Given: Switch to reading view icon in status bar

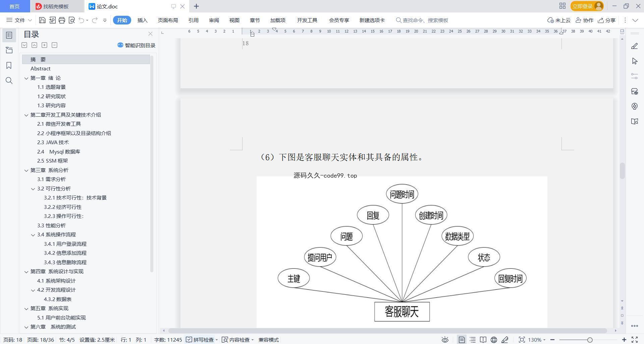Looking at the screenshot, I should (483, 340).
